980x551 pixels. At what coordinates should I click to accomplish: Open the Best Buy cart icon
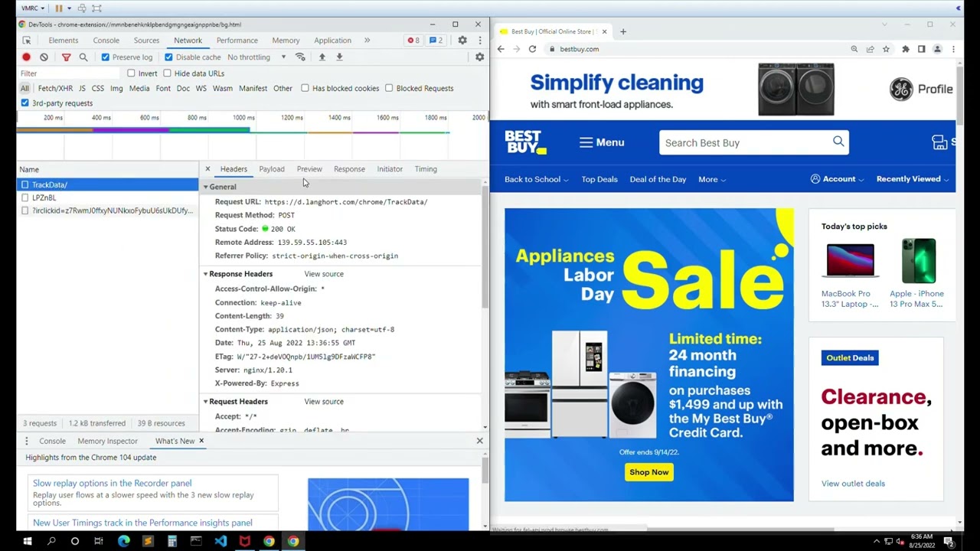(x=939, y=142)
